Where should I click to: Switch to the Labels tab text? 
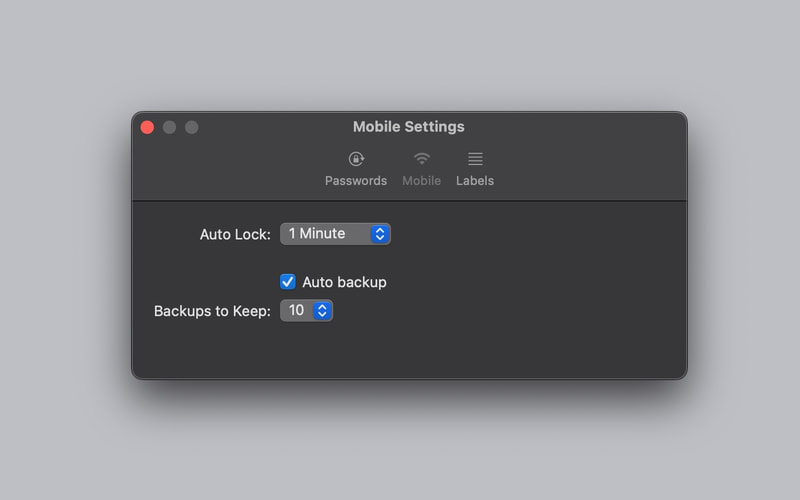click(475, 181)
